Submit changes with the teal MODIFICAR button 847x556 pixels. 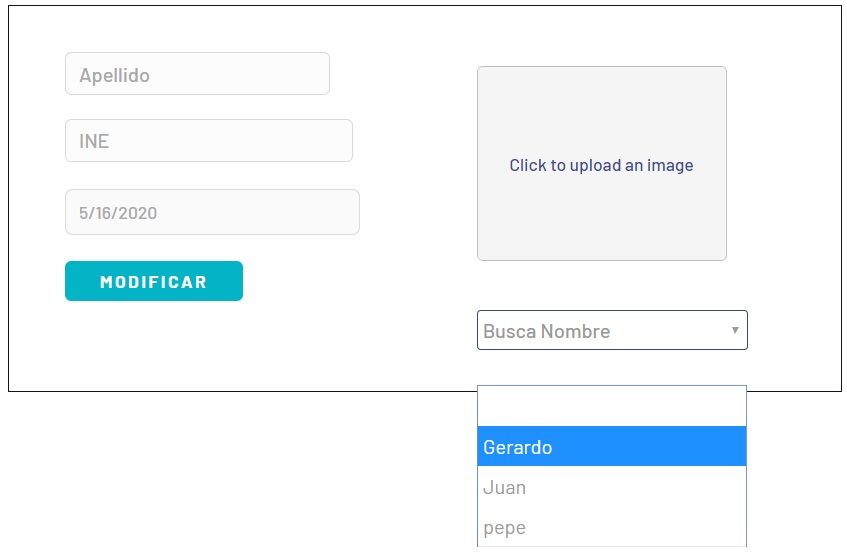pyautogui.click(x=154, y=281)
